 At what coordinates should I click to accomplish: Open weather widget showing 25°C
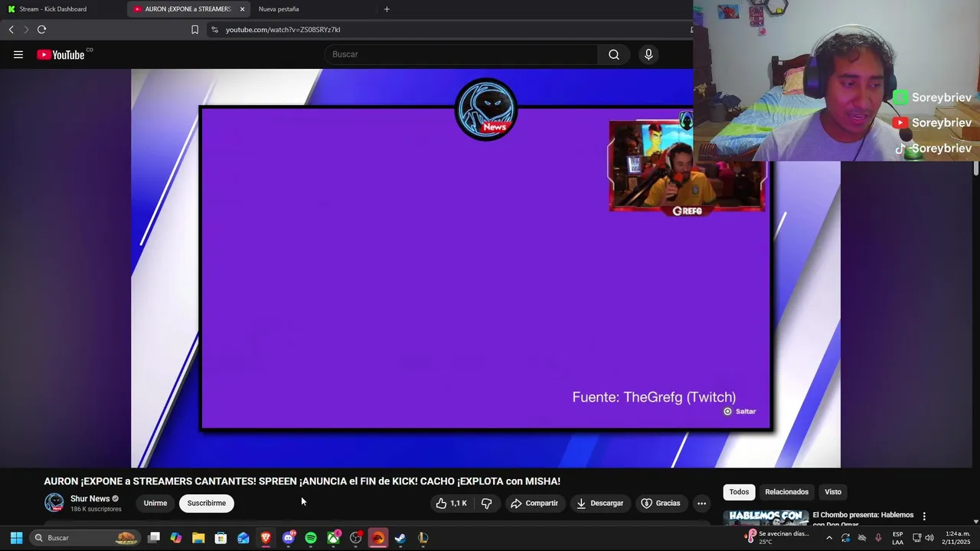point(777,537)
